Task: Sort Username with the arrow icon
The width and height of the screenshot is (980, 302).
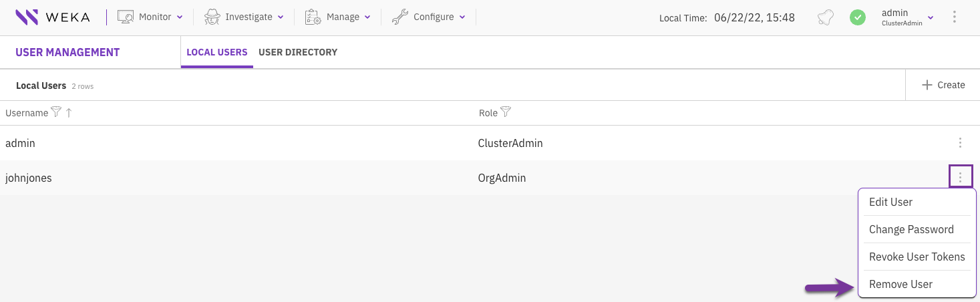Action: point(69,113)
